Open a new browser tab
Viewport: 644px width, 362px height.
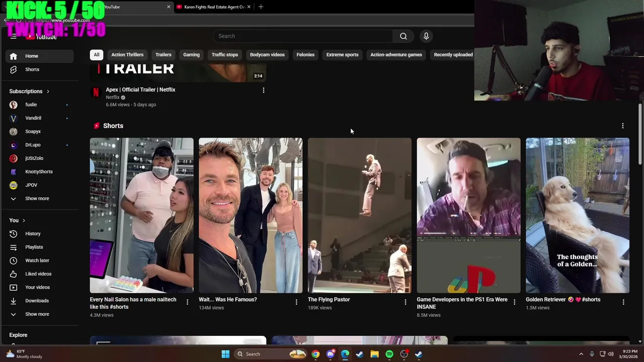click(x=261, y=7)
